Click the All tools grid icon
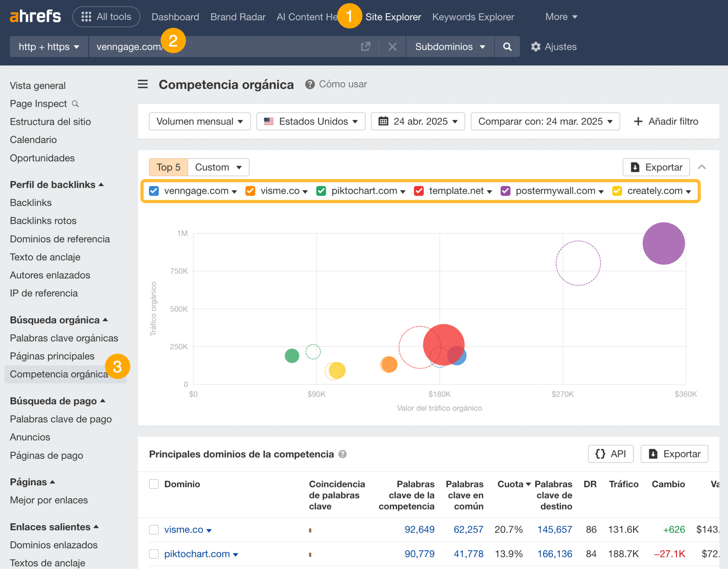Image resolution: width=728 pixels, height=569 pixels. 86,16
